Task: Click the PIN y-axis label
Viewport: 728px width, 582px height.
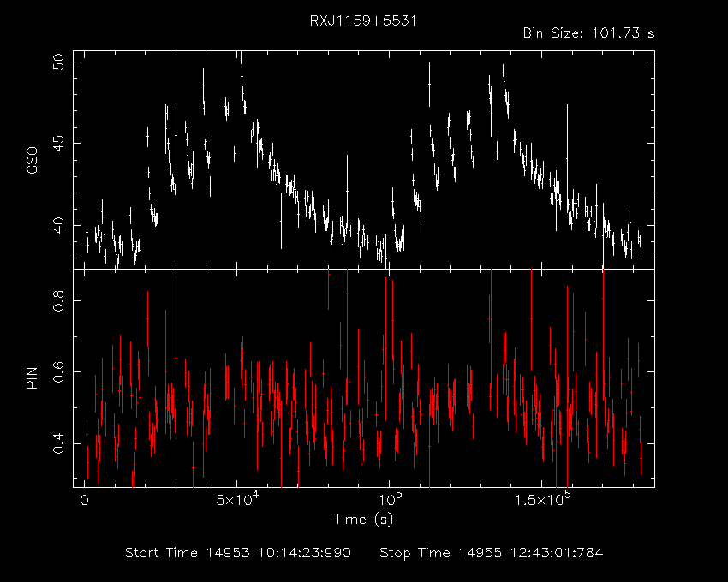Action: [32, 377]
